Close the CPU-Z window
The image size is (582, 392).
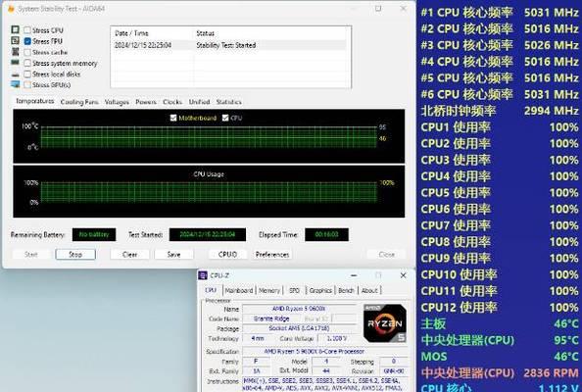pyautogui.click(x=403, y=275)
